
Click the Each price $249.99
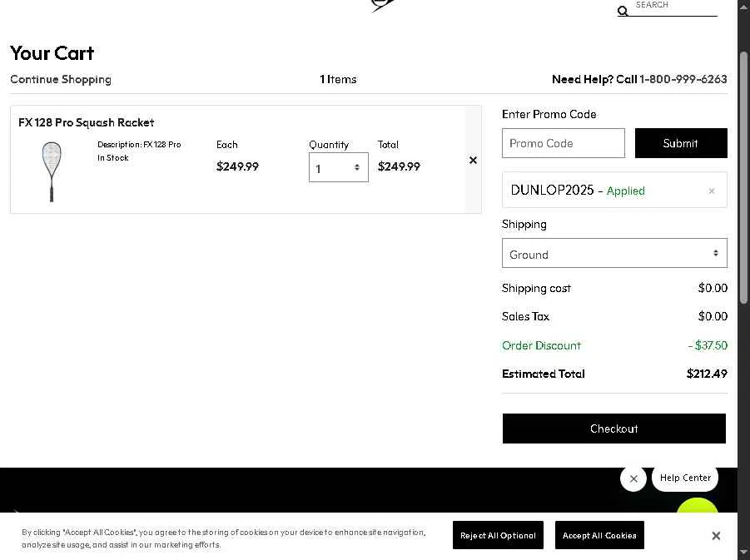coord(237,166)
